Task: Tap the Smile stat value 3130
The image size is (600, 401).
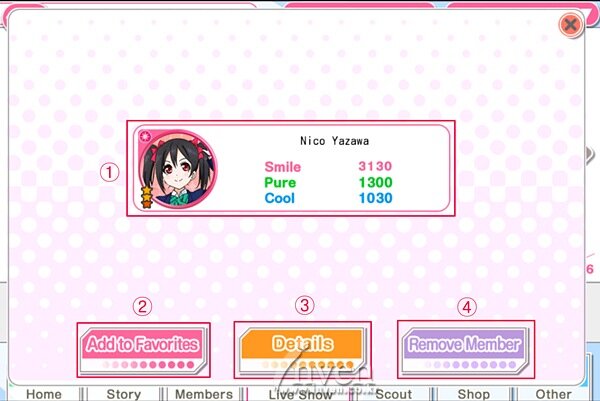Action: (375, 166)
